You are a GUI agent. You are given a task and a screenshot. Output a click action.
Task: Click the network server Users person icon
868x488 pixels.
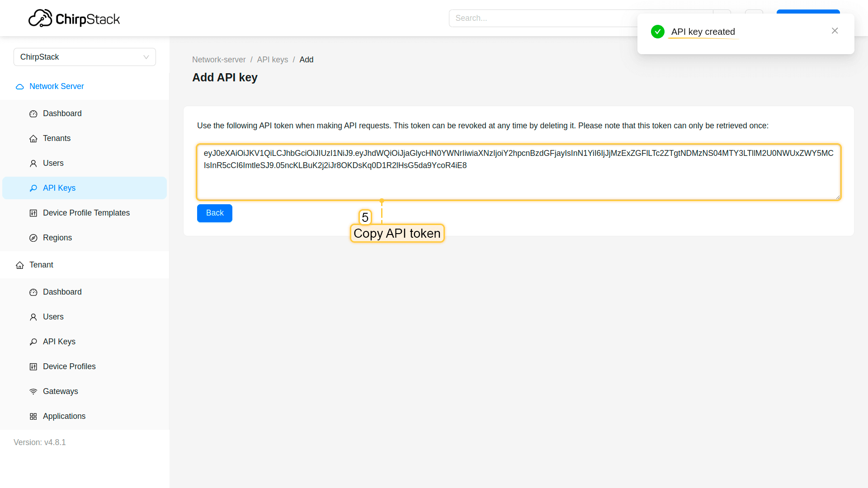click(x=33, y=164)
